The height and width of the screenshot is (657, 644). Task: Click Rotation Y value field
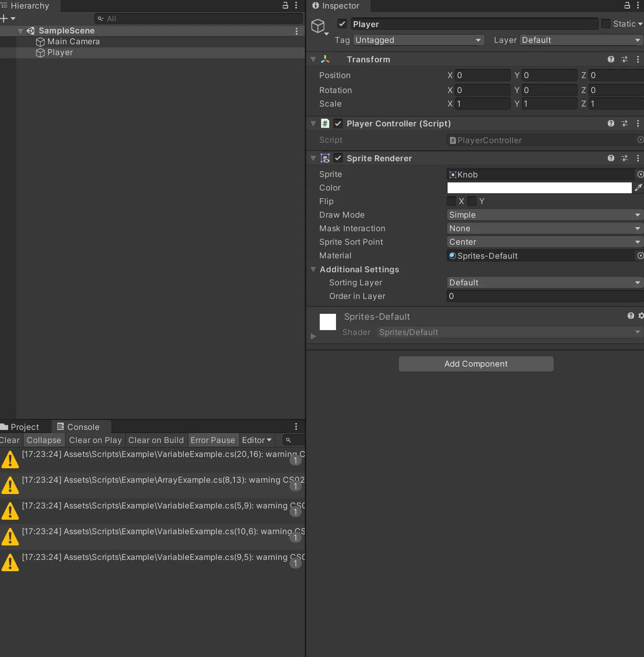tap(549, 90)
